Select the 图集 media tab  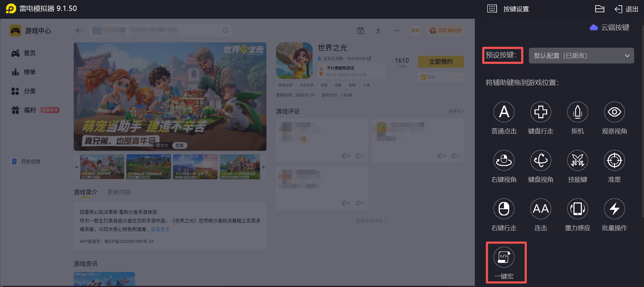[180, 145]
